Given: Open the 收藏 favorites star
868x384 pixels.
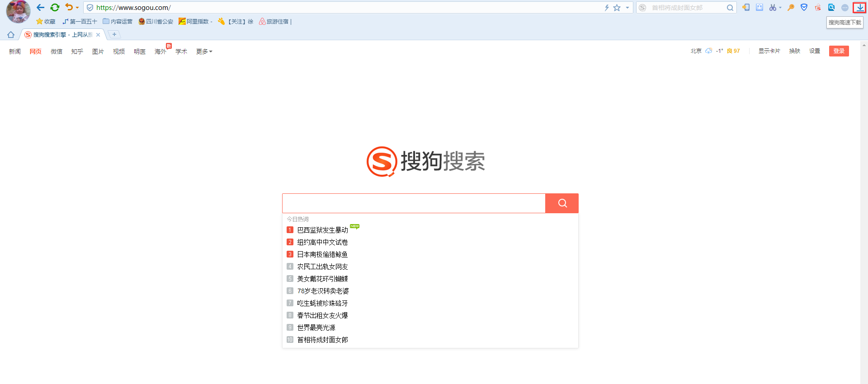Looking at the screenshot, I should coord(46,21).
